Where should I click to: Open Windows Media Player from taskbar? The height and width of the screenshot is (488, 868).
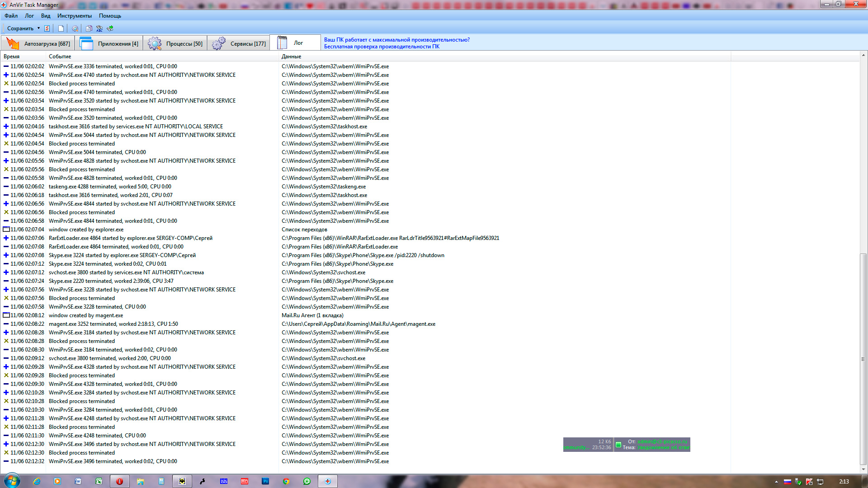57,481
